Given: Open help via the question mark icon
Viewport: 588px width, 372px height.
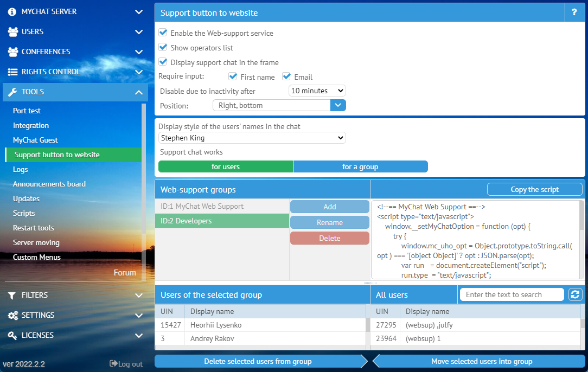Looking at the screenshot, I should click(x=574, y=12).
